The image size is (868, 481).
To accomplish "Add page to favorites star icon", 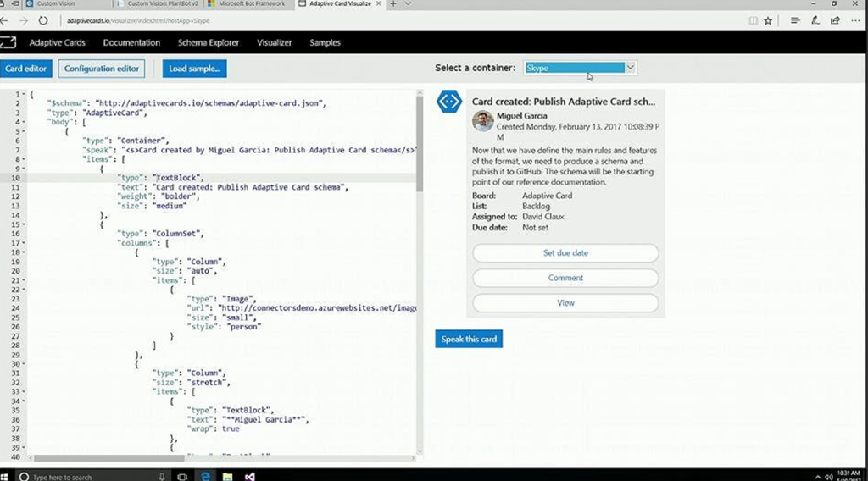I will (768, 21).
